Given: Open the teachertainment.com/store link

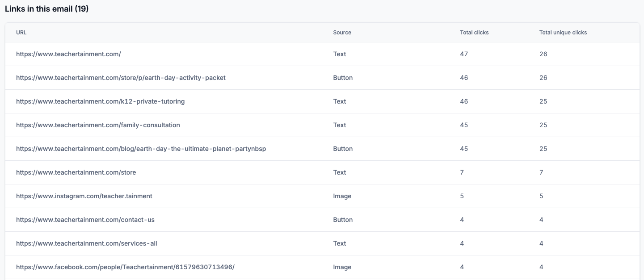Looking at the screenshot, I should pyautogui.click(x=76, y=172).
